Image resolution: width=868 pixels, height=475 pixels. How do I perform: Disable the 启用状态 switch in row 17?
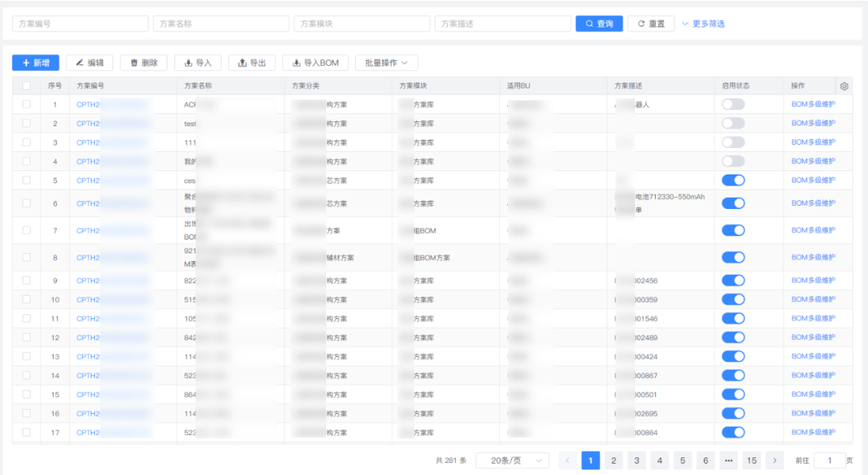pos(733,432)
